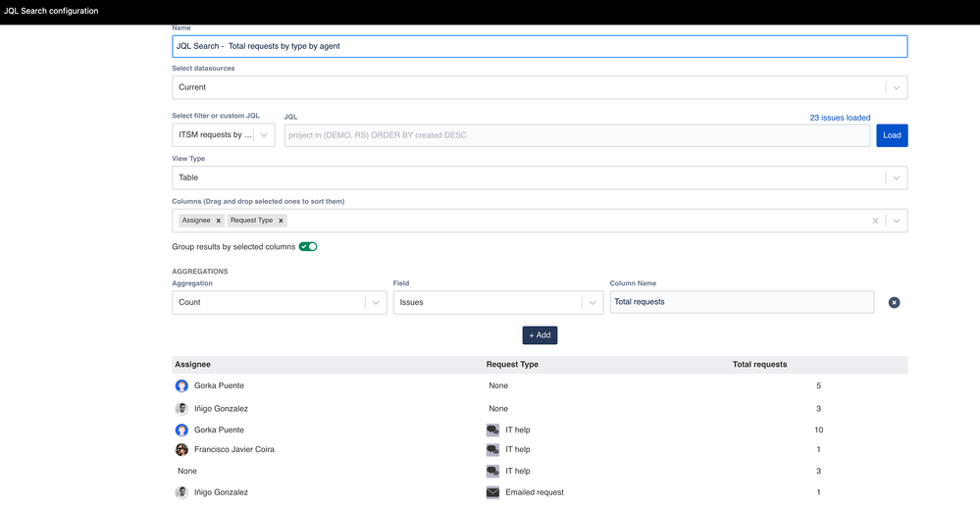Delete the Count aggregation row
This screenshot has width=980, height=508.
click(x=895, y=302)
